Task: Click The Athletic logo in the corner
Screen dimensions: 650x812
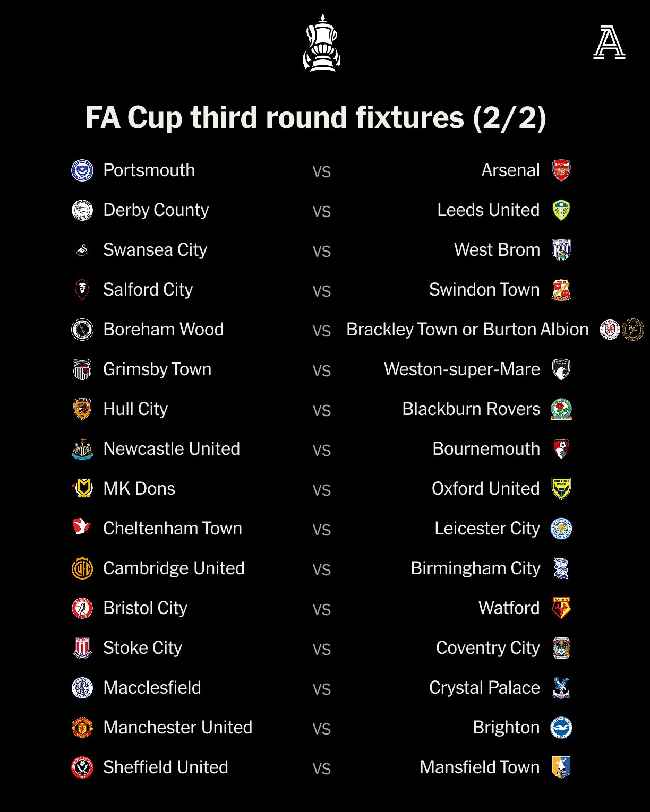Action: click(609, 44)
